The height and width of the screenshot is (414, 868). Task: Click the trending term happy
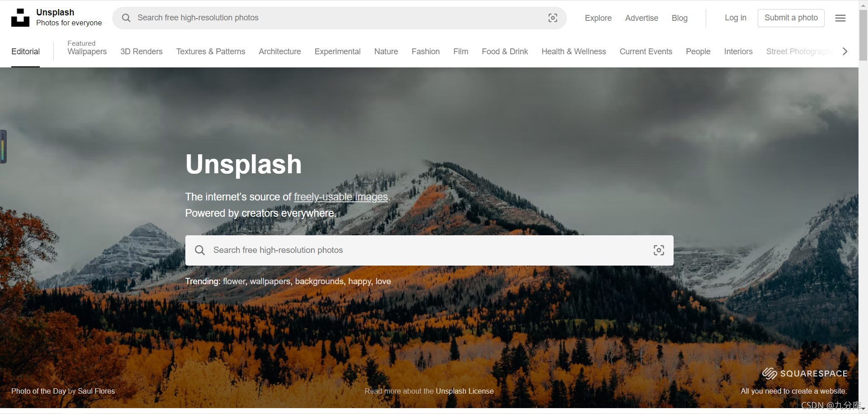point(360,281)
